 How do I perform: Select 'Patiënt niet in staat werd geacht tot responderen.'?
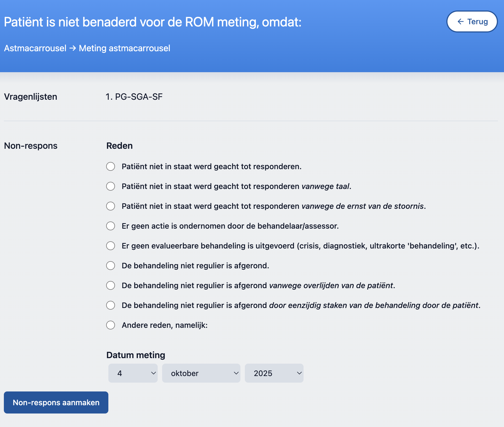click(111, 166)
